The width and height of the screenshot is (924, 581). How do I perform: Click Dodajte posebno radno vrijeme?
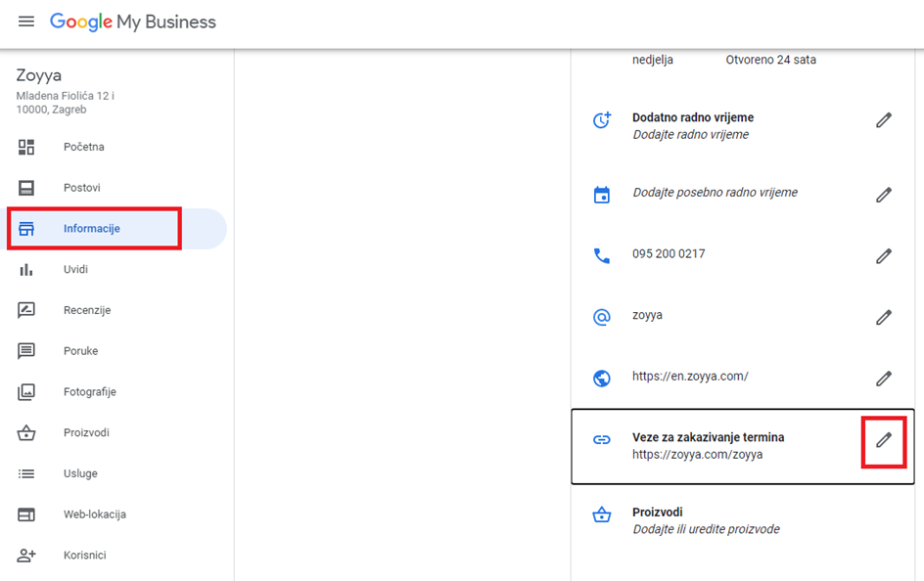pos(715,193)
